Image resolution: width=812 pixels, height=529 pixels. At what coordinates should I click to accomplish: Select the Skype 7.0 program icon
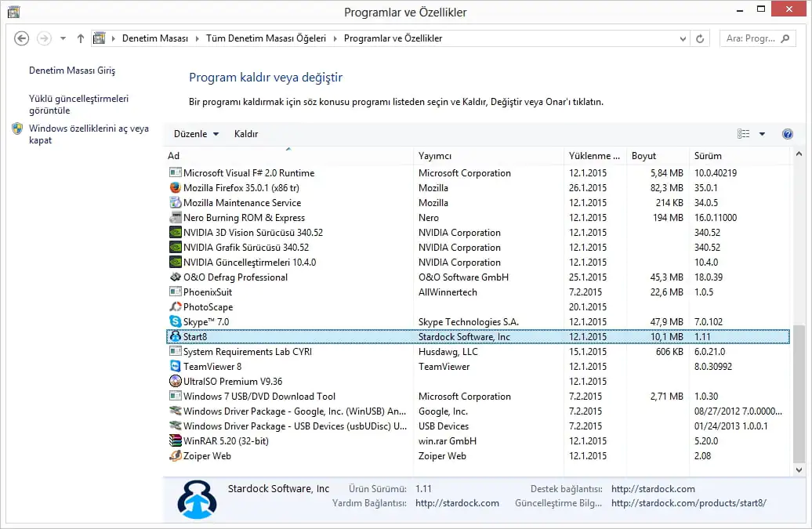176,322
